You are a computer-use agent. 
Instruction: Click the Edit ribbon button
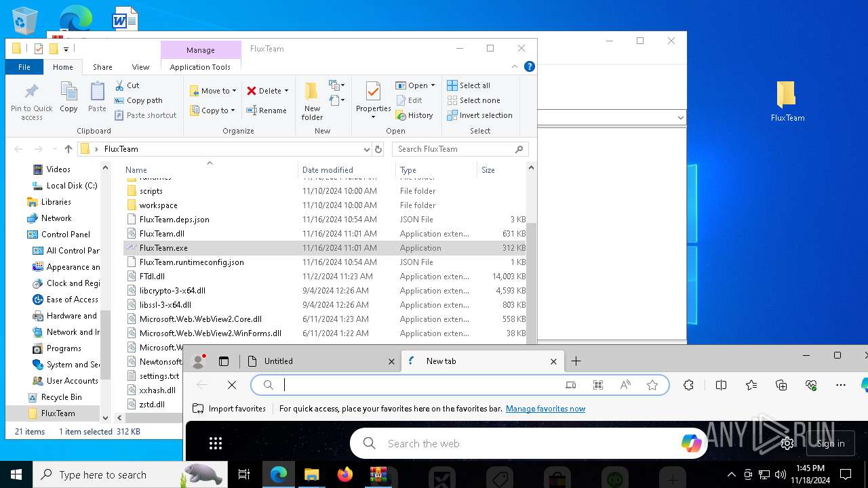[409, 100]
